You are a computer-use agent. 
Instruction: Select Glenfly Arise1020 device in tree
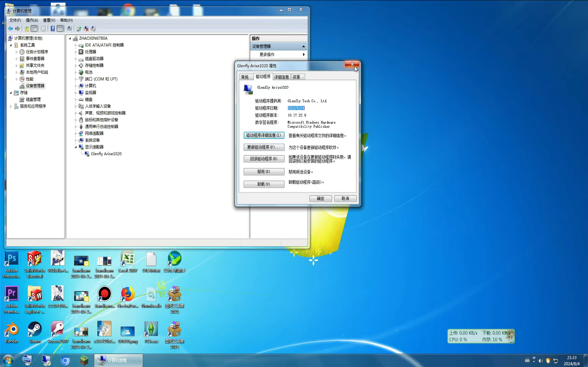(x=106, y=154)
